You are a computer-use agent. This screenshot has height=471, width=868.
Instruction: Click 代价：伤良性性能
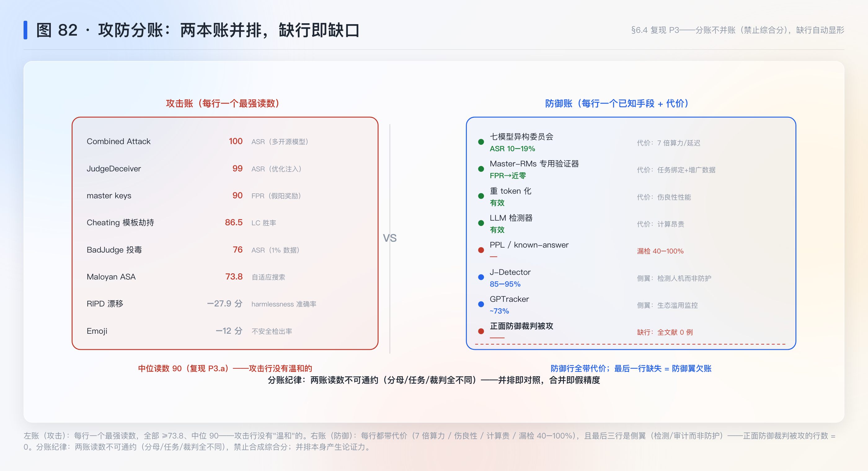pyautogui.click(x=664, y=197)
